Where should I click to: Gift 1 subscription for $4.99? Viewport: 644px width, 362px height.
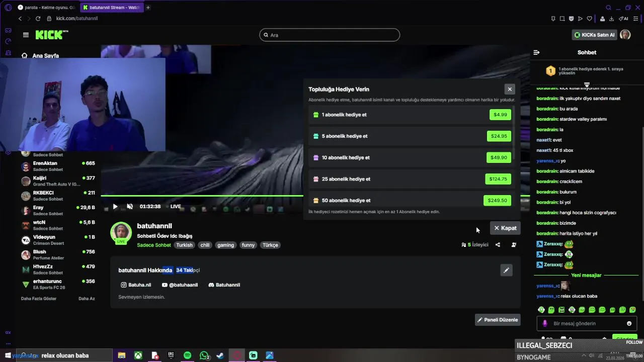[x=500, y=115]
